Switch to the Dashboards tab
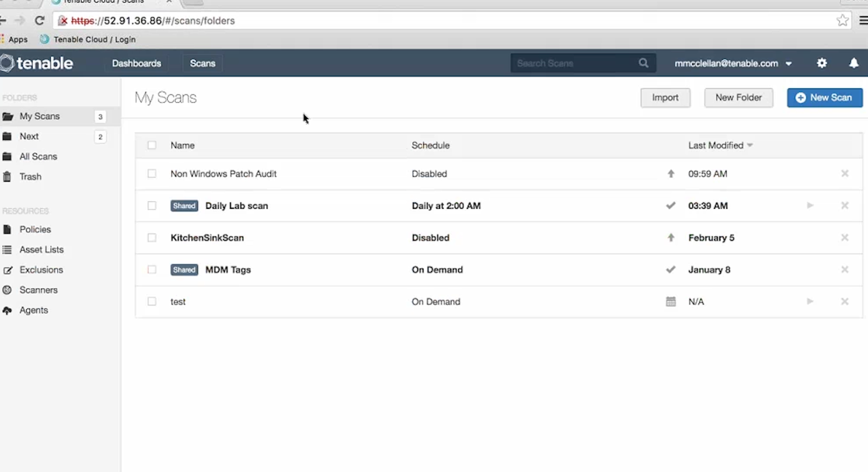 click(x=137, y=63)
